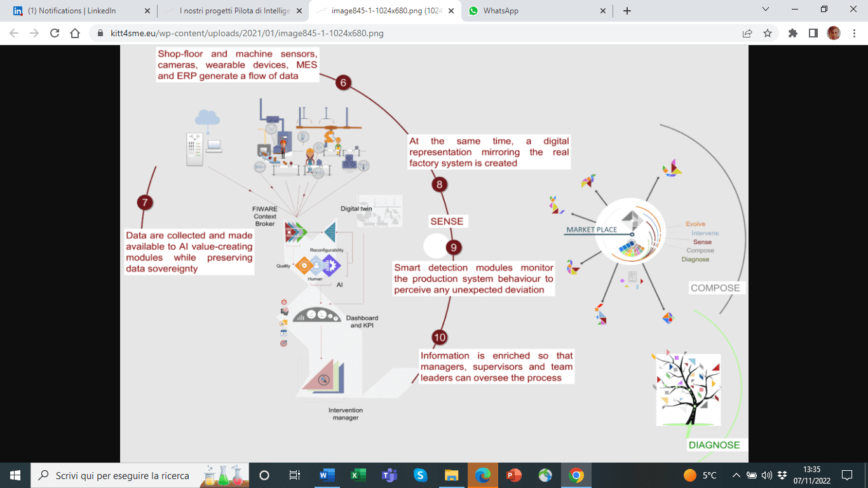Open the globe app on the taskbar
The width and height of the screenshot is (868, 488).
tap(545, 475)
